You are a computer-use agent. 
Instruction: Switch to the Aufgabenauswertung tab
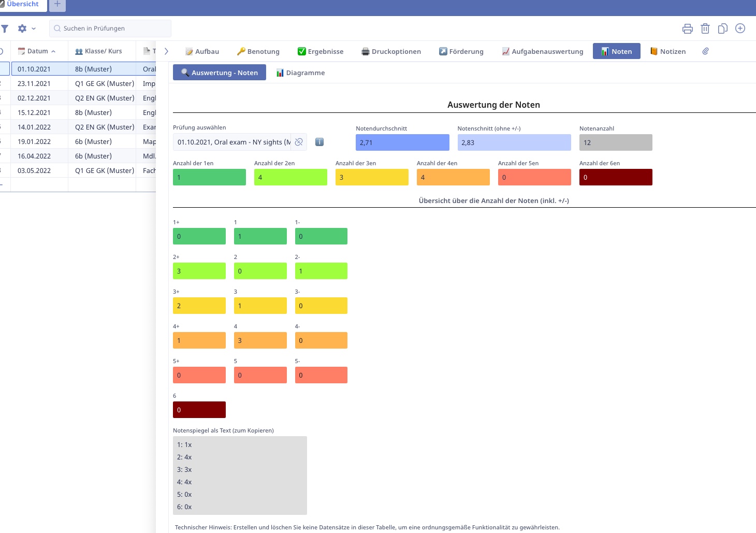click(543, 51)
